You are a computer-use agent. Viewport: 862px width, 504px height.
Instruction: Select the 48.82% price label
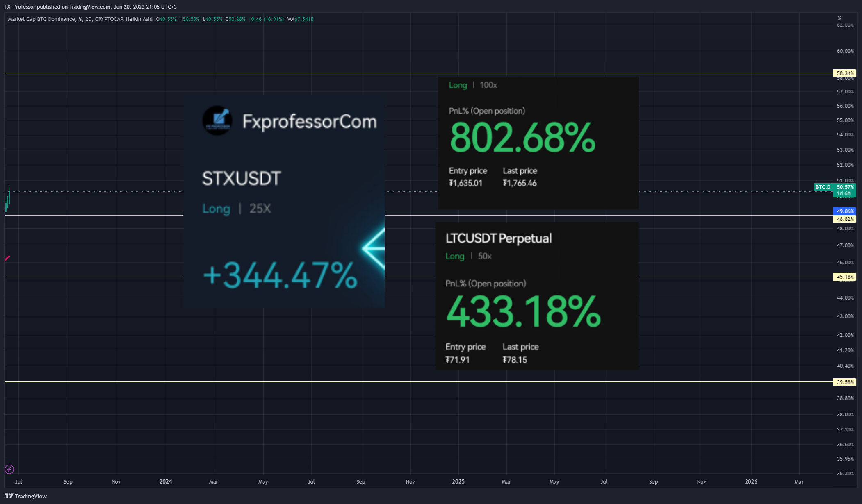(845, 219)
